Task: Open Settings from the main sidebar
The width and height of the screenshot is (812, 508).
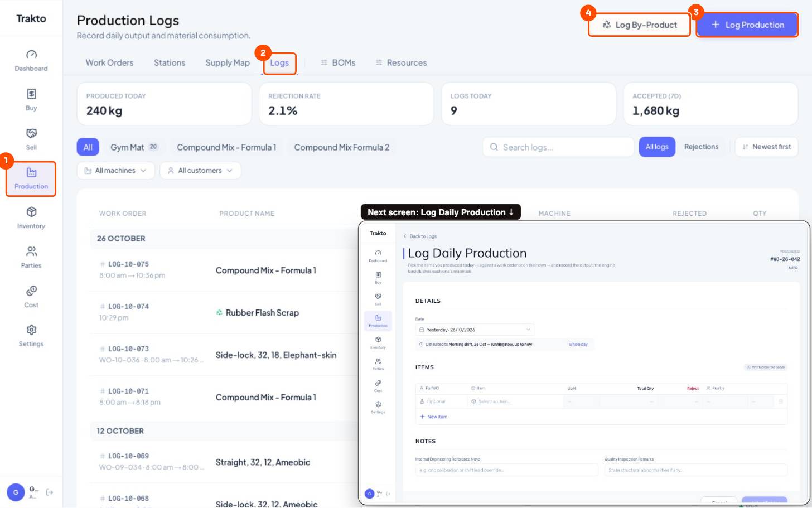Action: [31, 336]
